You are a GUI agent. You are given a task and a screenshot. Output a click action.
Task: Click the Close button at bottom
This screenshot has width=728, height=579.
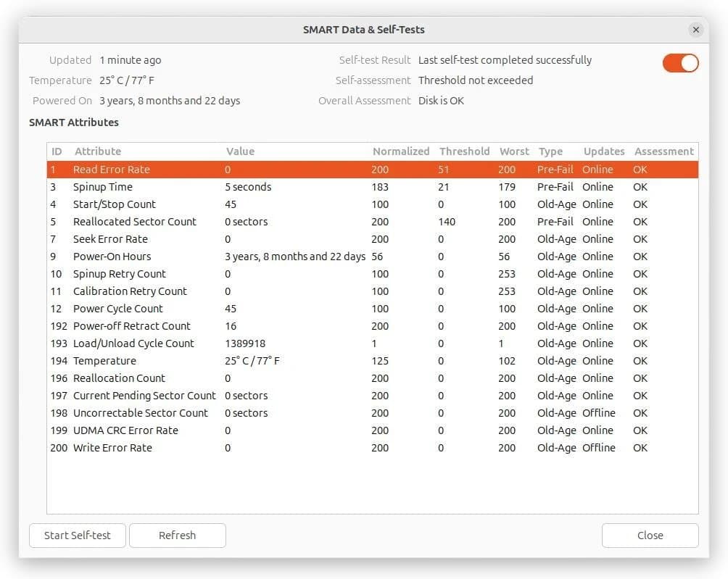(x=650, y=536)
